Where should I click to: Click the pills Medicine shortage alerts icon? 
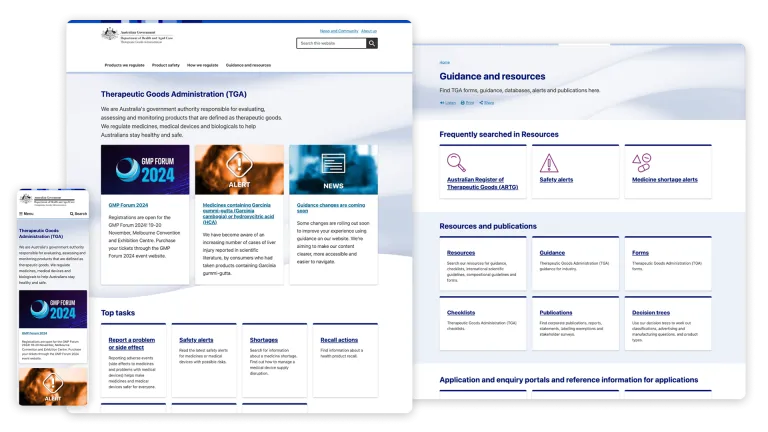click(x=642, y=163)
